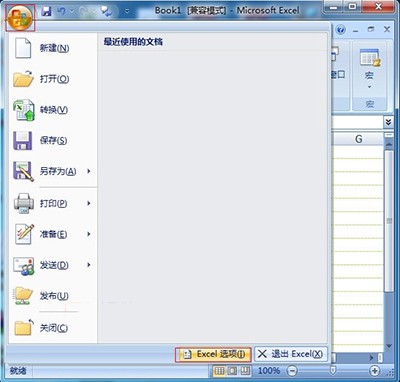Open the Excel help question mark
Screen dimensions: 400x382
tap(340, 30)
